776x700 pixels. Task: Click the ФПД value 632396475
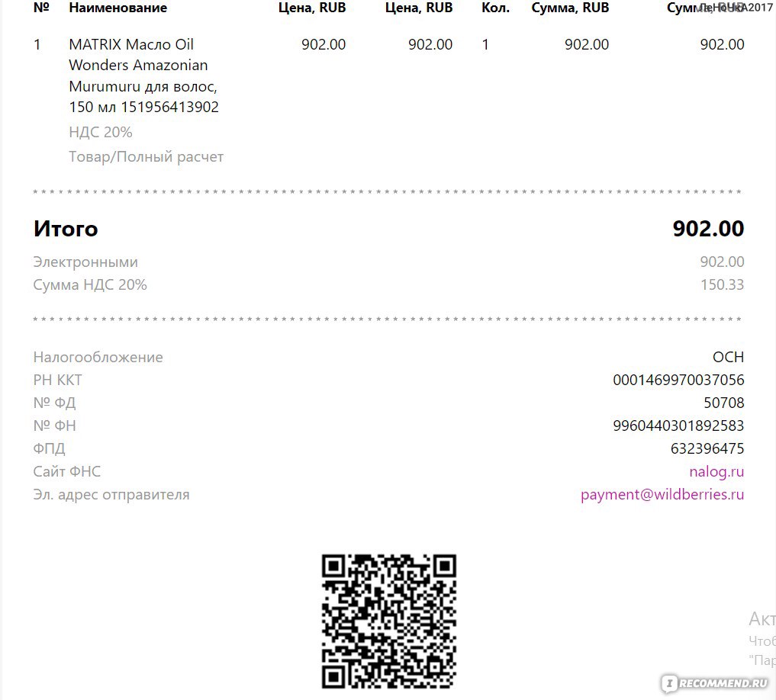(707, 448)
